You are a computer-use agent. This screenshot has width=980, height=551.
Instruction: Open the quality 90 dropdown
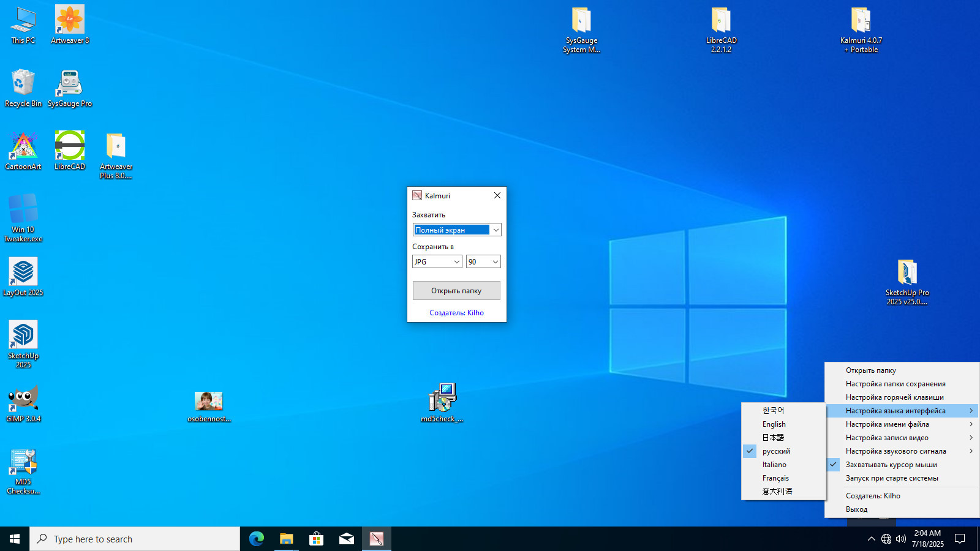[x=483, y=261]
